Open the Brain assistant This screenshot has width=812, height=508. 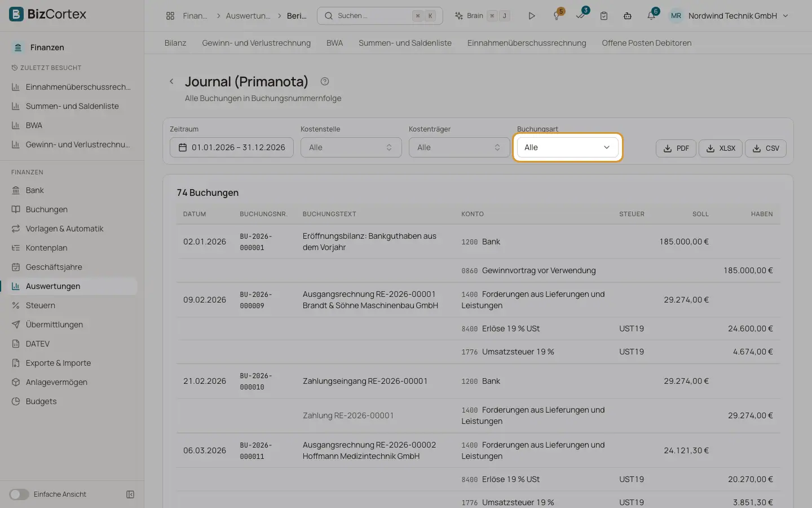482,16
